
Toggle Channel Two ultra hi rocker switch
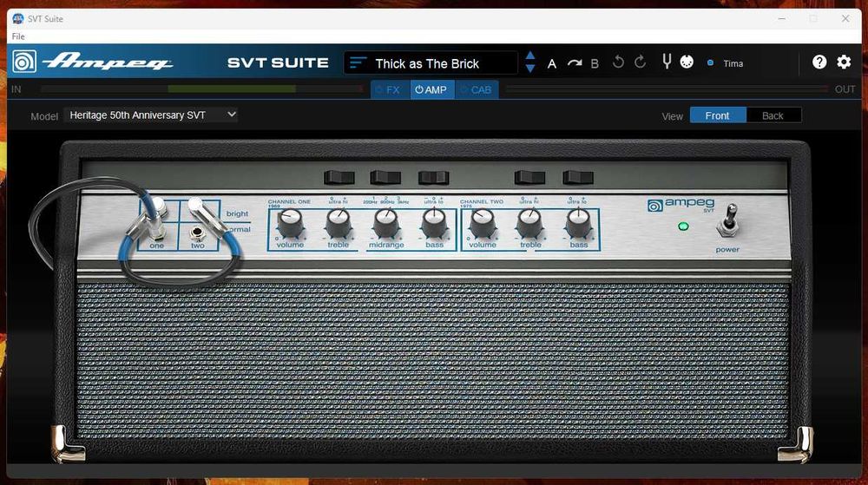(x=529, y=178)
